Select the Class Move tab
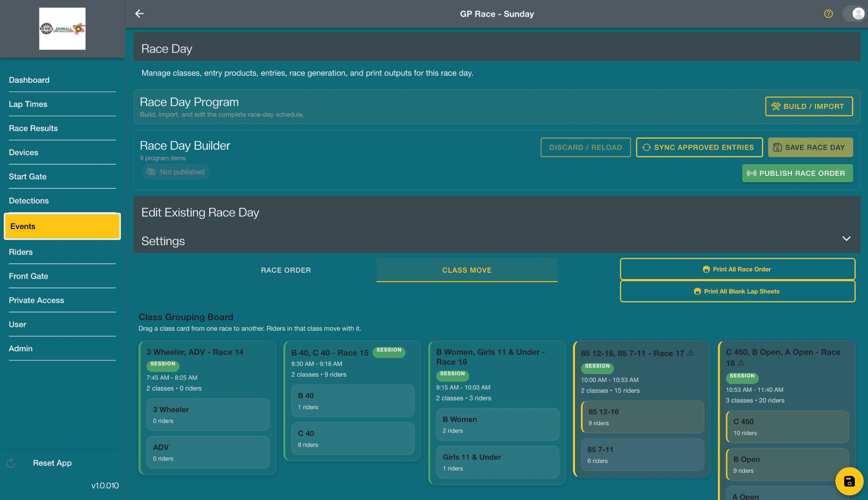This screenshot has height=500, width=868. pyautogui.click(x=467, y=270)
